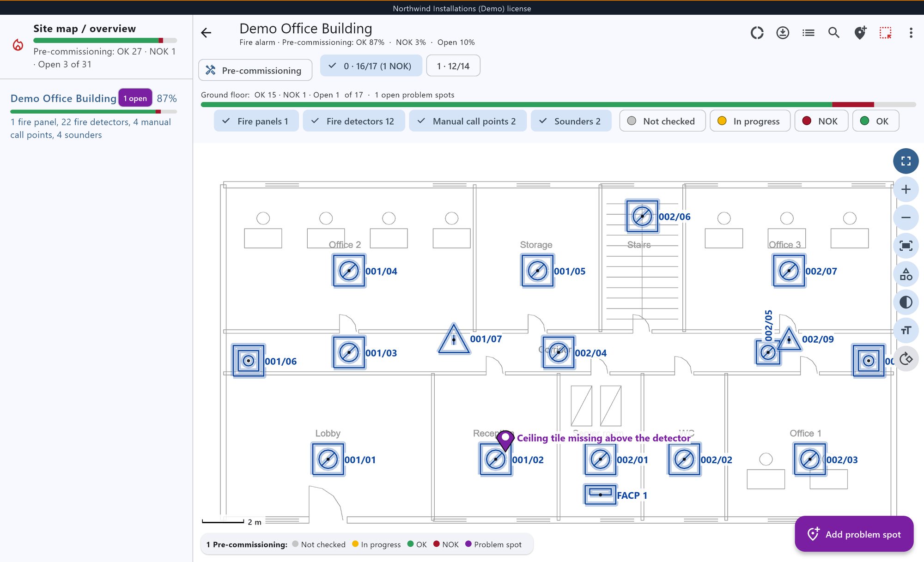
Task: Open the three-dot more menu
Action: click(911, 33)
